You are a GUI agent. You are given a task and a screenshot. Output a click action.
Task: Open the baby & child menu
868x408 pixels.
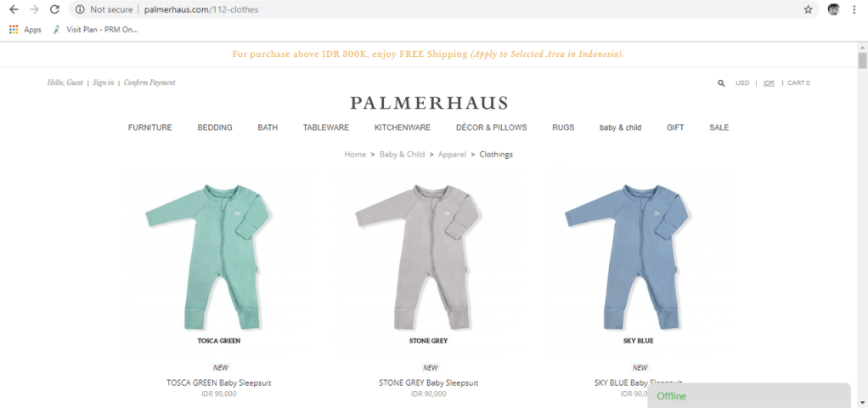pyautogui.click(x=620, y=127)
